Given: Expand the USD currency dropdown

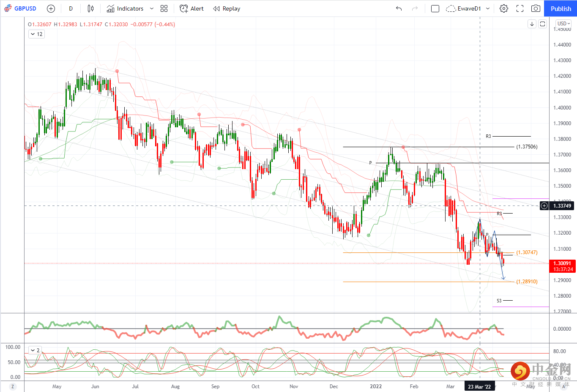Looking at the screenshot, I should (x=564, y=24).
